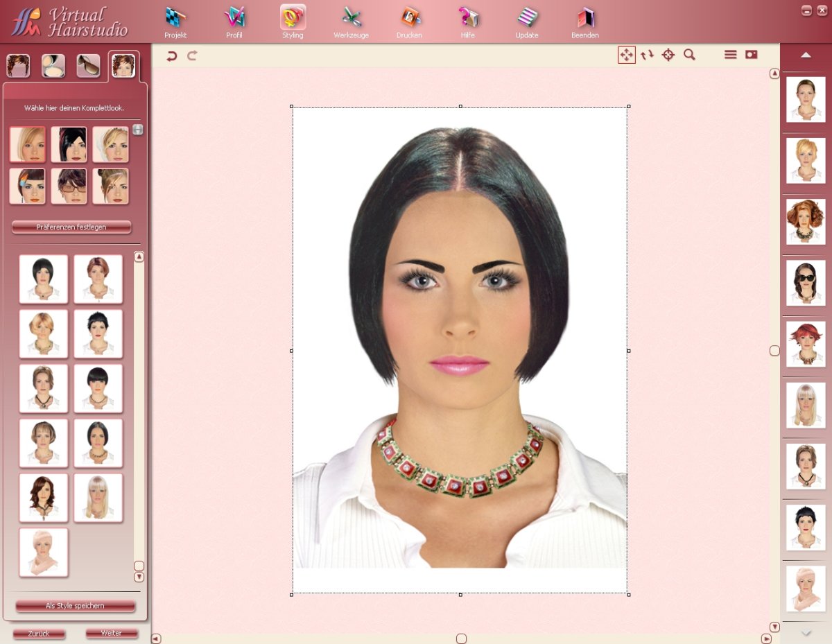Screen dimensions: 832x644
Task: Open the Drucken menu
Action: click(409, 22)
